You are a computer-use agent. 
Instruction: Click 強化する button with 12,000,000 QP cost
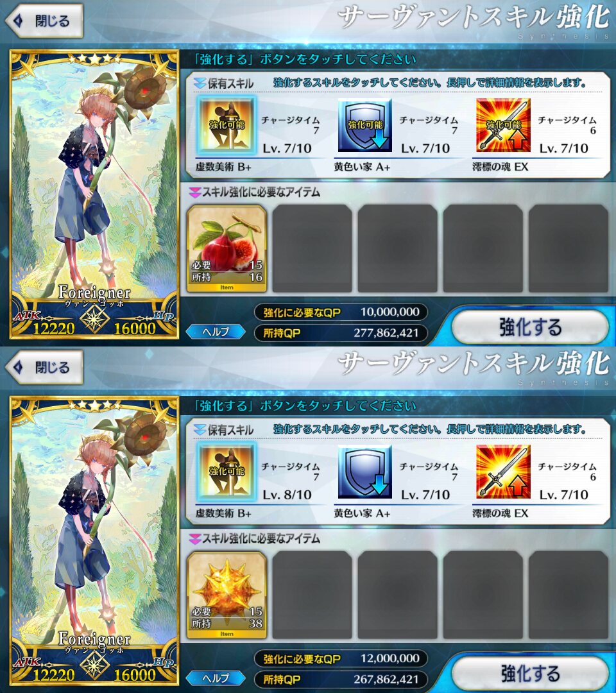click(530, 674)
